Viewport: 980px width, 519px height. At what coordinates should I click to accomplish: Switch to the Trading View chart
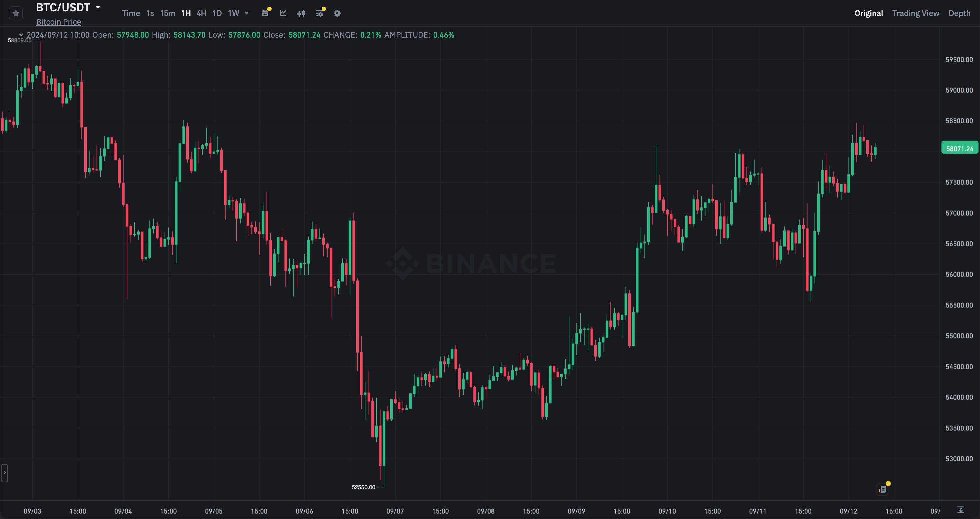pos(915,13)
